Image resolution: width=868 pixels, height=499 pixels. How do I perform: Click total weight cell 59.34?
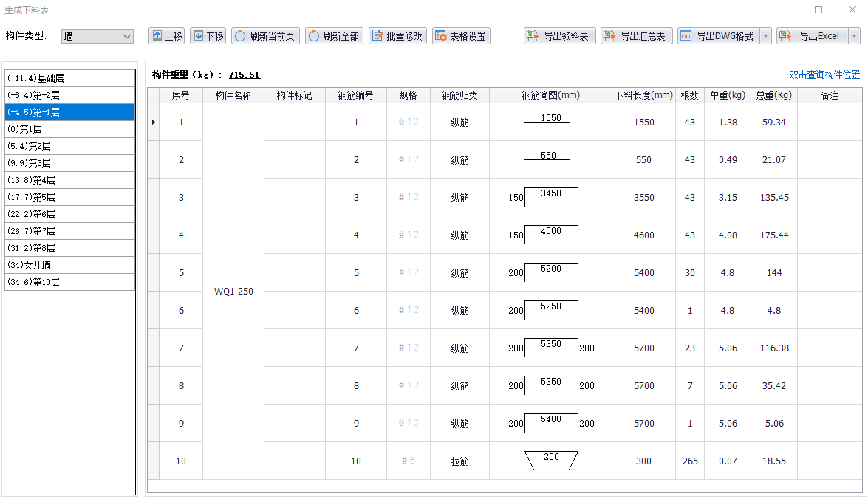(774, 122)
